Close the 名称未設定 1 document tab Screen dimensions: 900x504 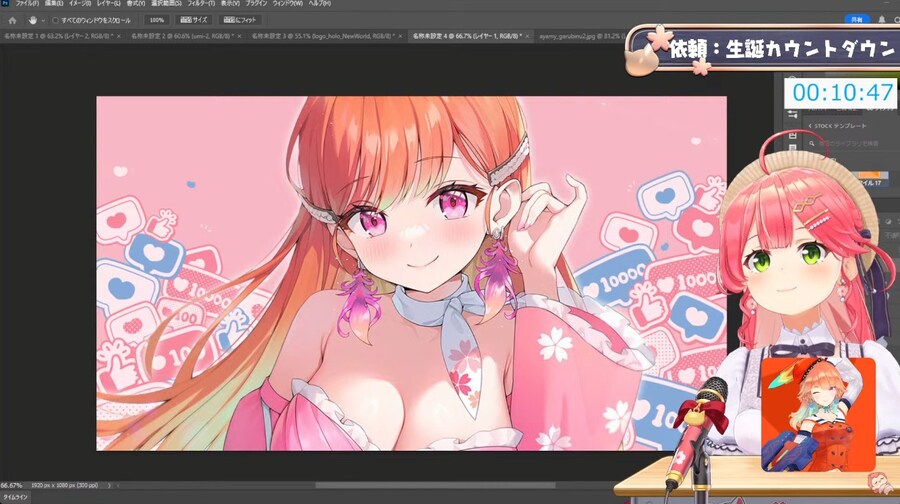[119, 36]
